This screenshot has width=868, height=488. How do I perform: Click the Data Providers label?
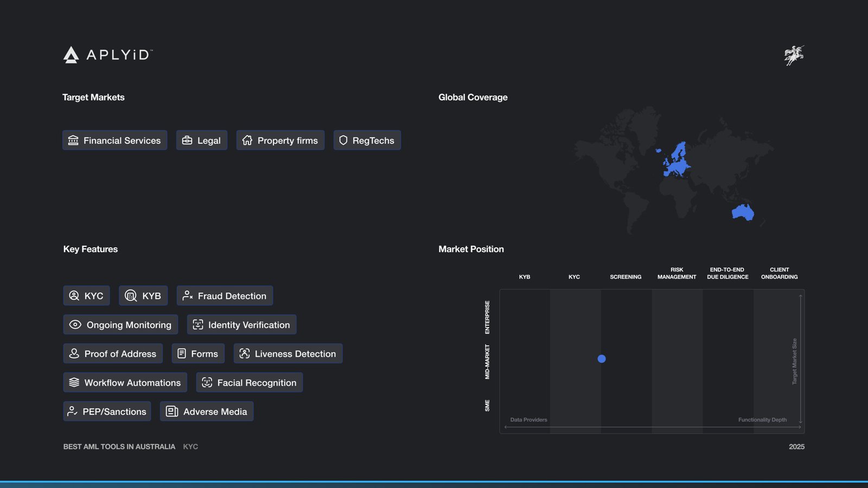528,420
